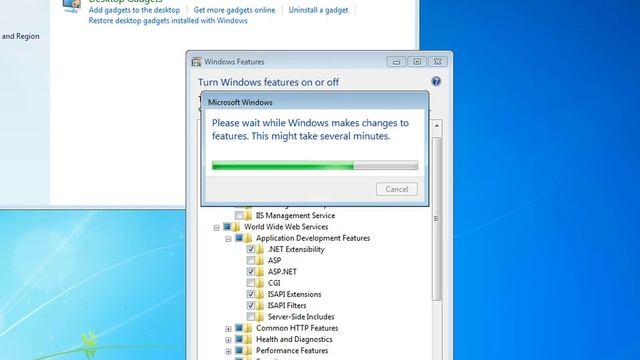Click folder icon beside Server-Side Includes
Image resolution: width=640 pixels, height=360 pixels.
click(260, 317)
